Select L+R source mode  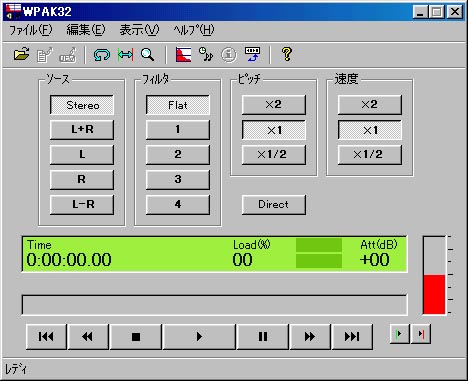coord(82,130)
